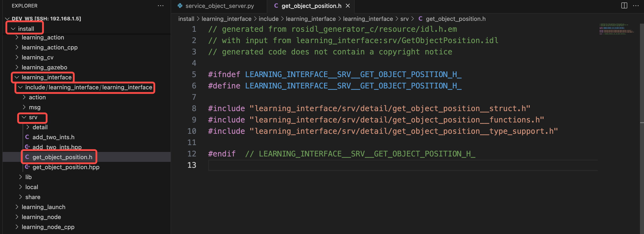Screen dimensions: 644x234
Task: Place cursor on empty line 13
Action: (x=403, y=165)
